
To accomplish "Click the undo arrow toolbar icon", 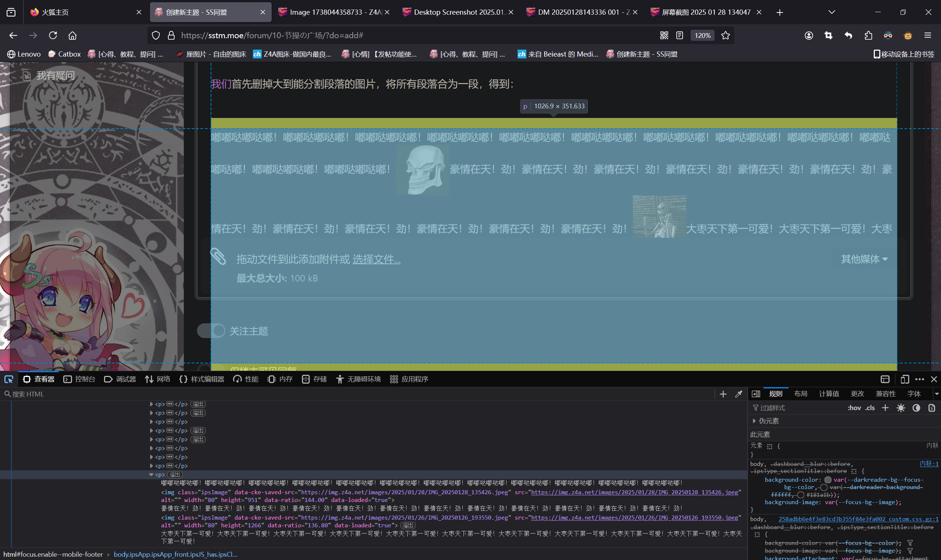I will pyautogui.click(x=848, y=36).
